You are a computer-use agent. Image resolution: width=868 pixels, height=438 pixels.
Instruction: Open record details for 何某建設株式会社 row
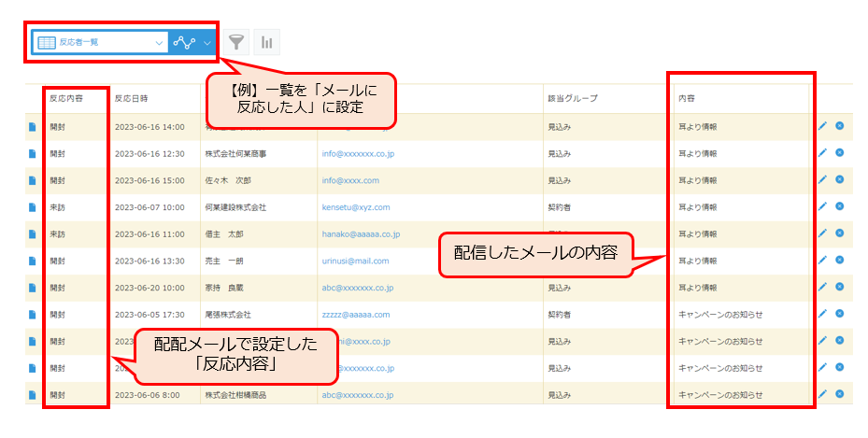click(32, 207)
